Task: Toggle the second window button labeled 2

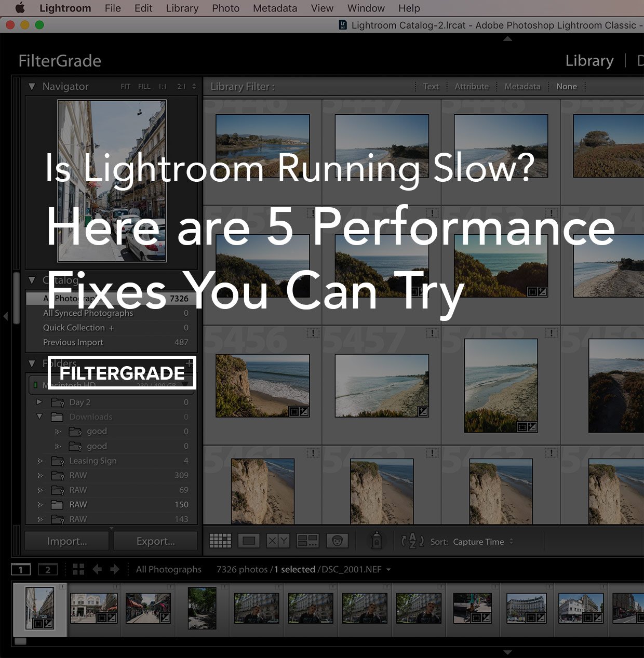Action: coord(48,569)
